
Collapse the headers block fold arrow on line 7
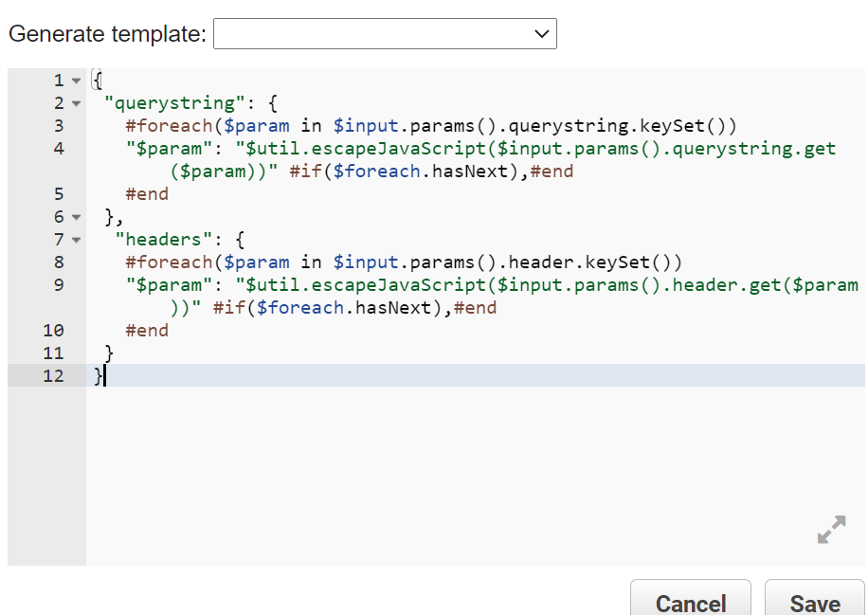75,239
